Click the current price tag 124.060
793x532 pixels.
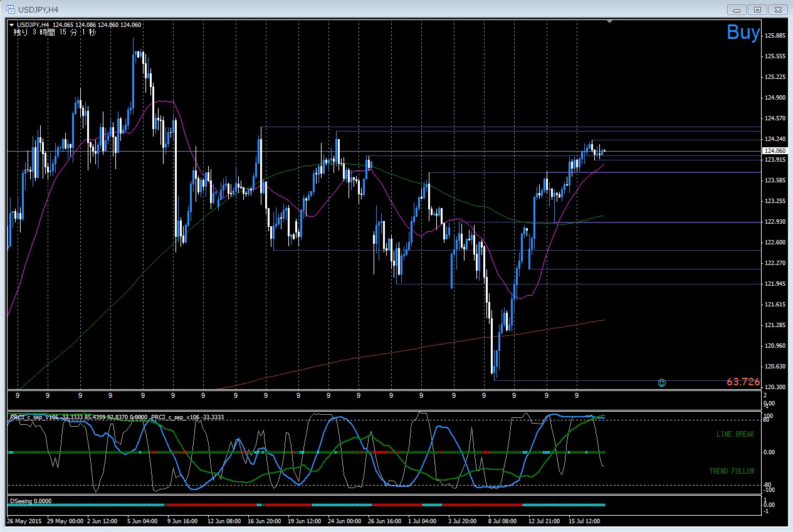[775, 151]
